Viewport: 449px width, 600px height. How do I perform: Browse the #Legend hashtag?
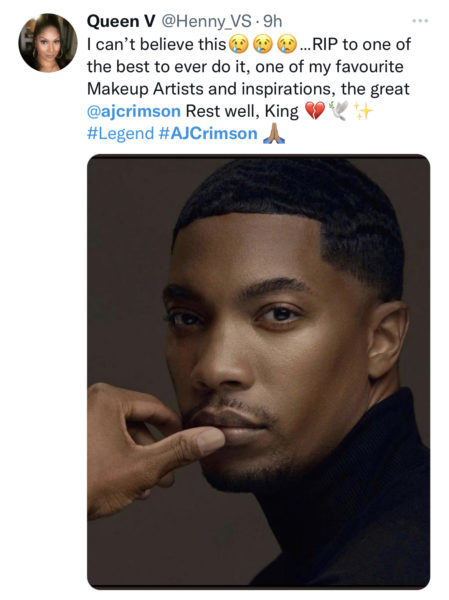pyautogui.click(x=120, y=134)
